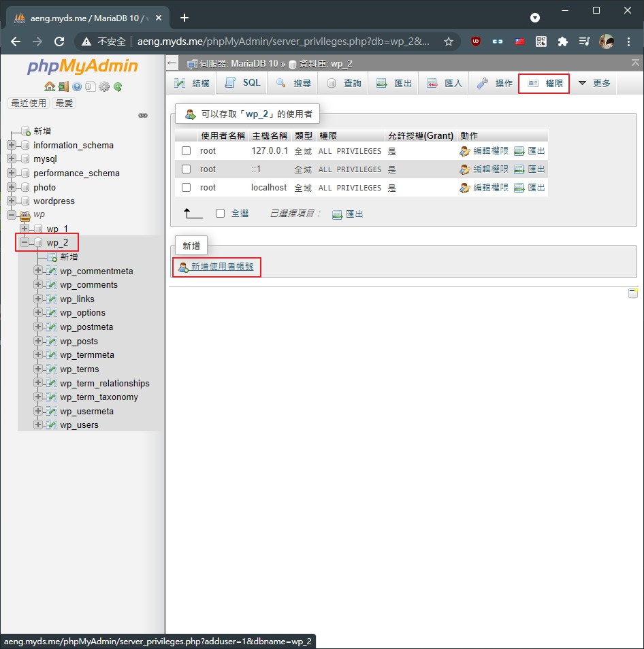Click 編輯權限 for root localhost
The height and width of the screenshot is (649, 644).
[491, 188]
